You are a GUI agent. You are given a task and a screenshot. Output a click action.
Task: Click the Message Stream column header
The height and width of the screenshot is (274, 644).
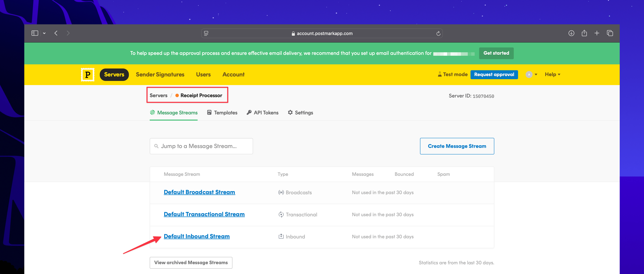[x=182, y=174]
